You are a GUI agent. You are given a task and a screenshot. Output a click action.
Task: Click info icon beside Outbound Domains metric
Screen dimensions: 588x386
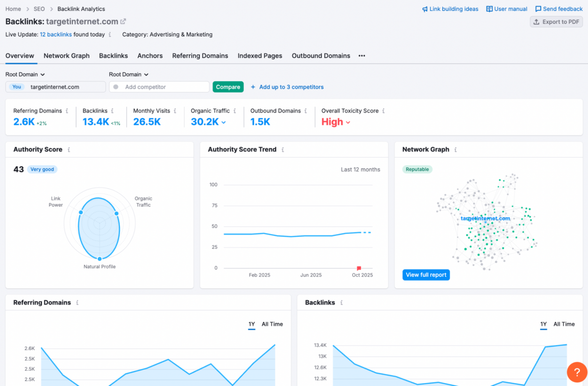click(x=305, y=111)
